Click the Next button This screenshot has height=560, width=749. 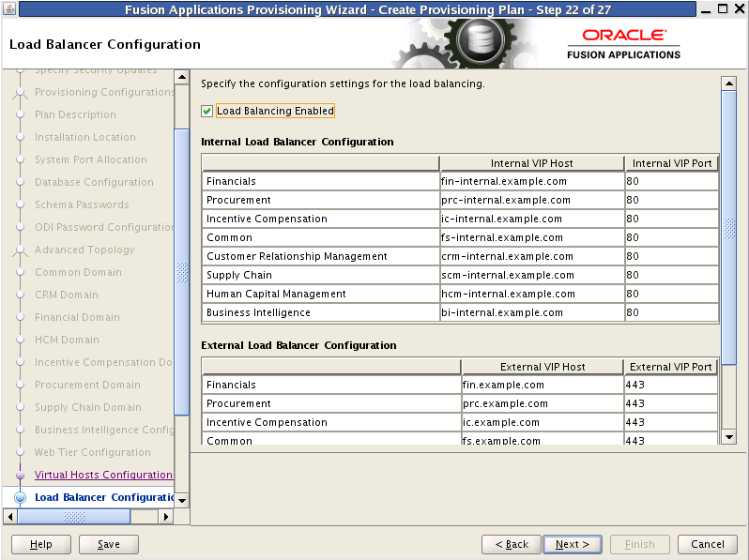573,544
